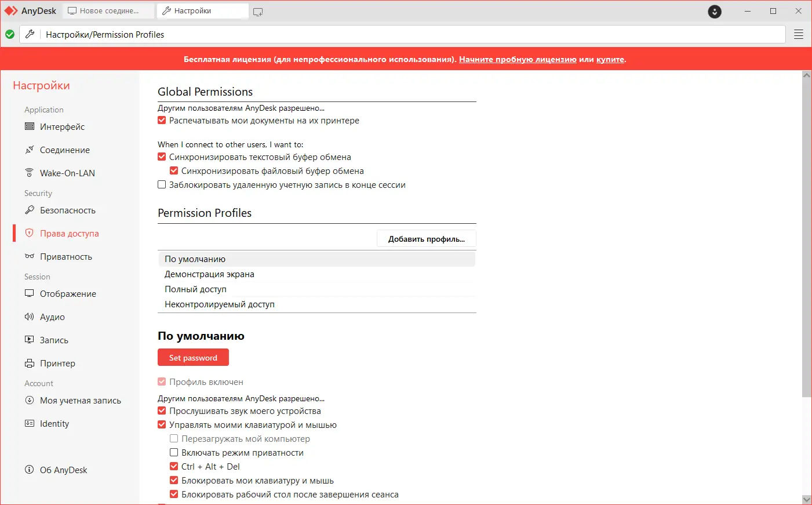812x505 pixels.
Task: Open the Запись recording icon
Action: pos(30,340)
